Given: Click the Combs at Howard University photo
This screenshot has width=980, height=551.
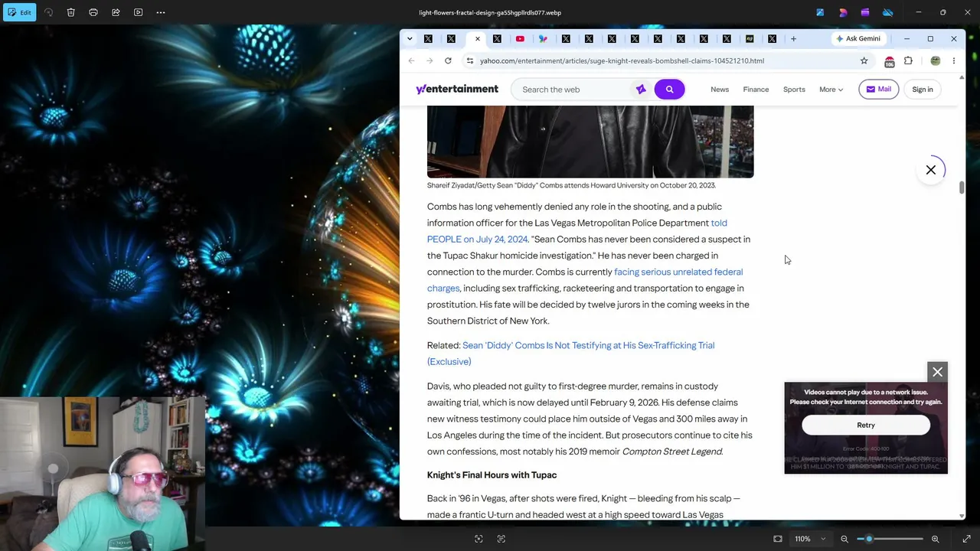Looking at the screenshot, I should coord(590,142).
